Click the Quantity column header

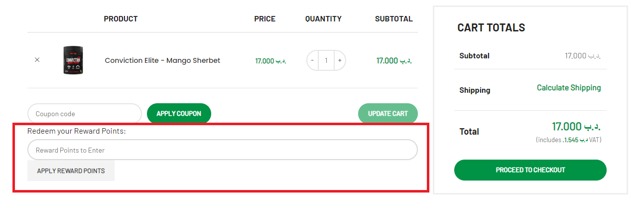[x=323, y=19]
